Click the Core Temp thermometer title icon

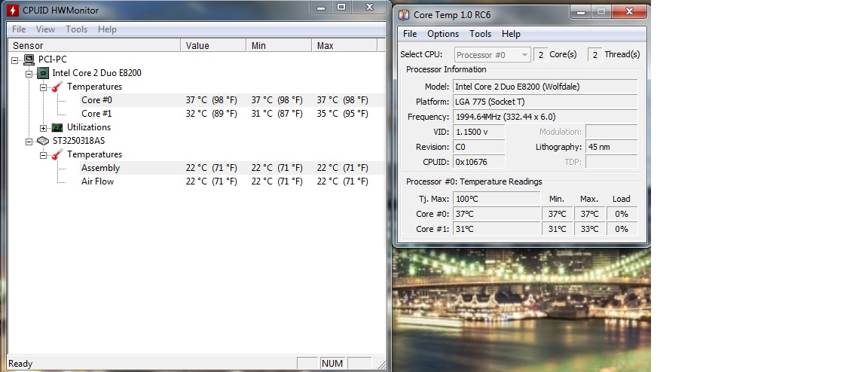[404, 15]
